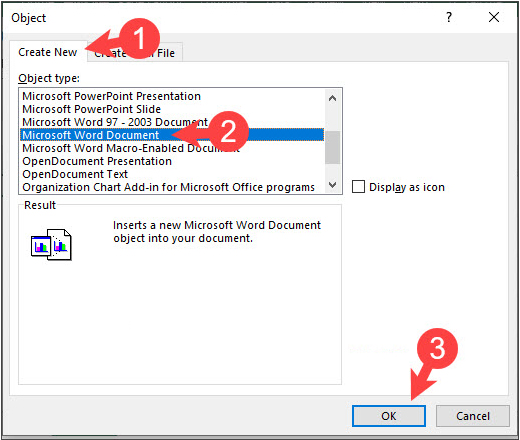Click the Result preview object icon
Screen dimensions: 520x440
tap(51, 245)
